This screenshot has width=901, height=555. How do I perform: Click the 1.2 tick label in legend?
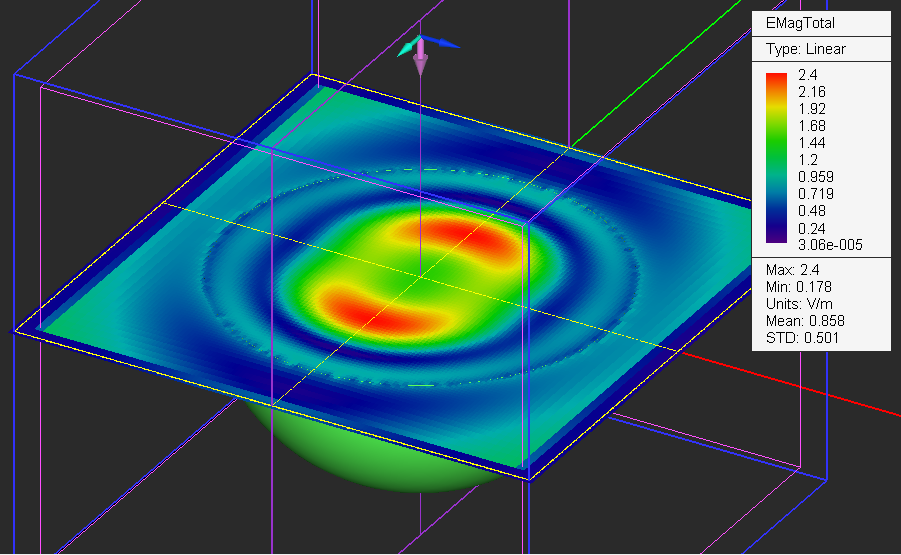(808, 160)
